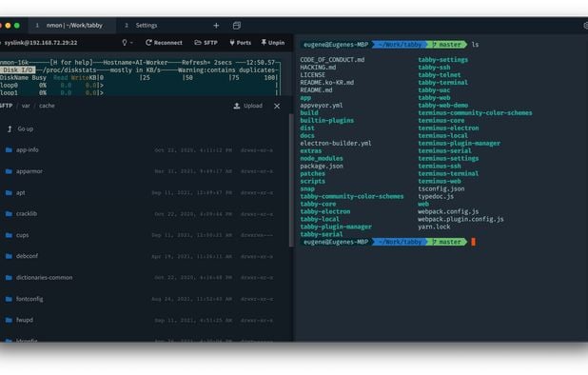Image resolution: width=588 pixels, height=375 pixels.
Task: Click the Reconnect button
Action: point(164,43)
